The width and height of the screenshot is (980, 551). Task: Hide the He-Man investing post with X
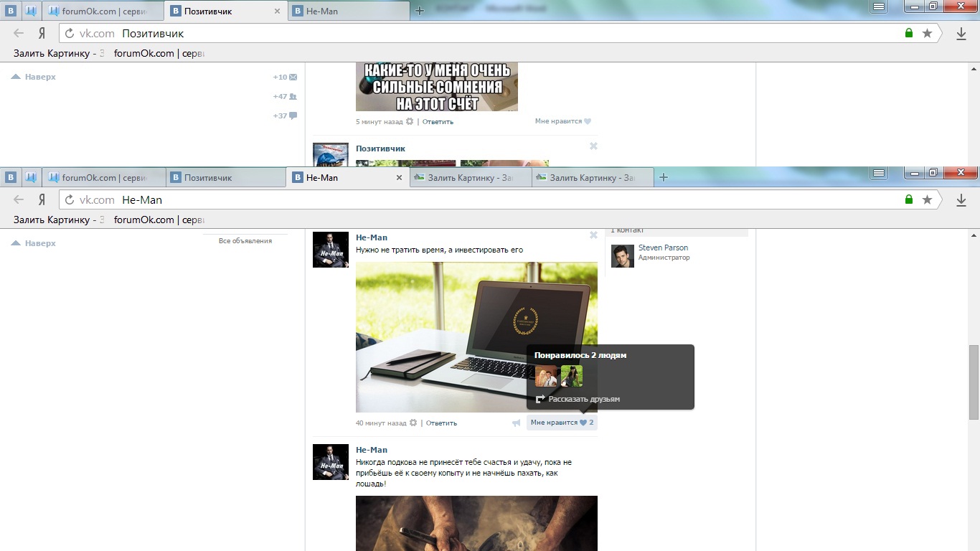coord(593,235)
